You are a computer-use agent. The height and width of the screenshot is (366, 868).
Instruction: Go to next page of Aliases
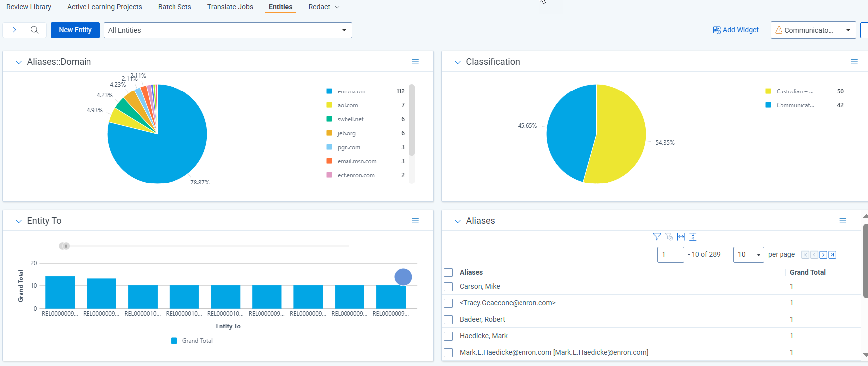(x=823, y=255)
